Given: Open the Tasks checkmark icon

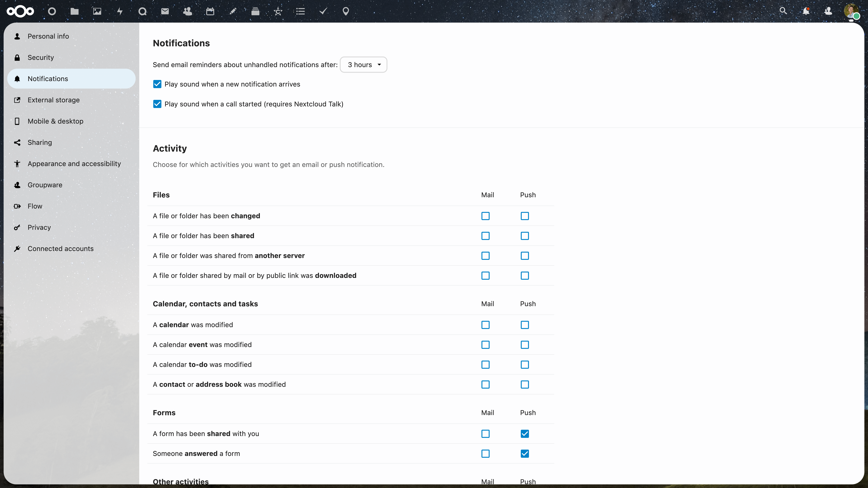Looking at the screenshot, I should coord(323,11).
